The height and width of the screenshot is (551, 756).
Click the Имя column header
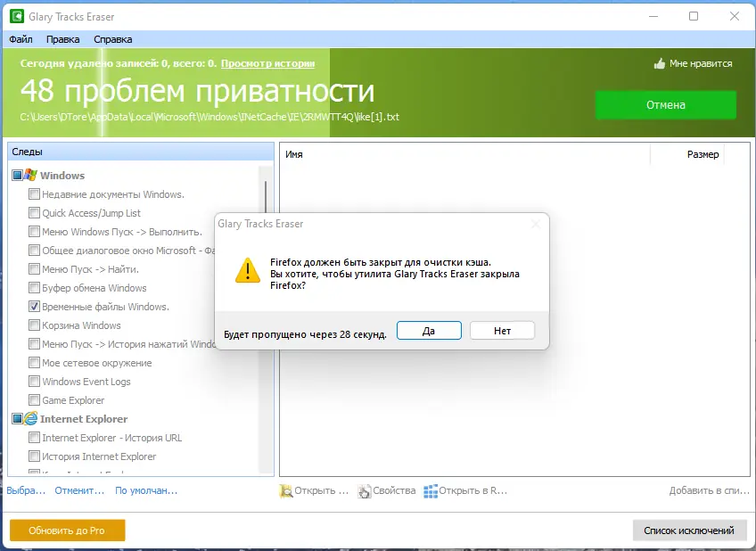[464, 154]
